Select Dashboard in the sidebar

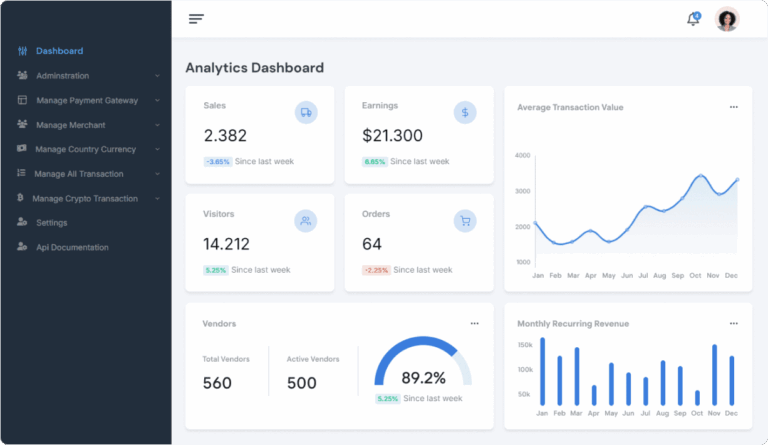59,51
